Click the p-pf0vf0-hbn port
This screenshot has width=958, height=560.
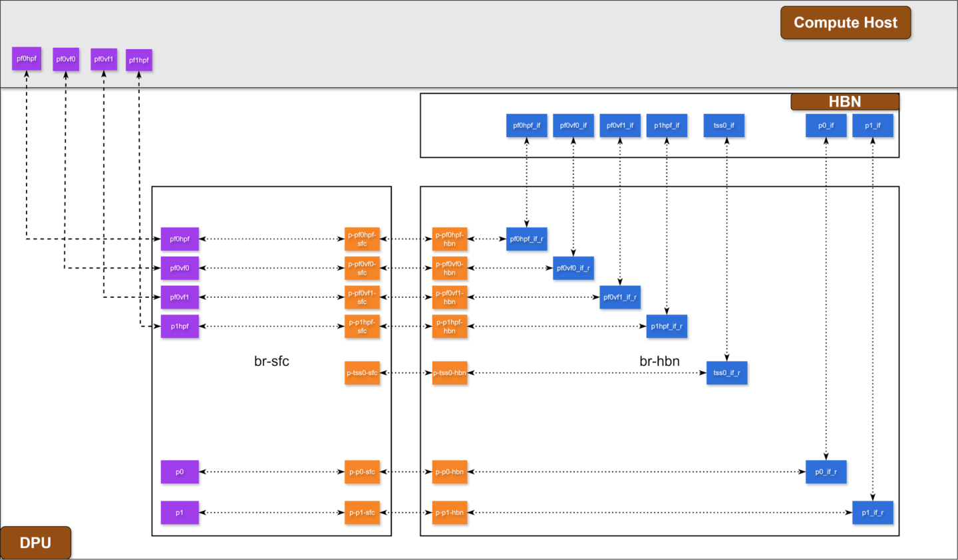tap(450, 267)
